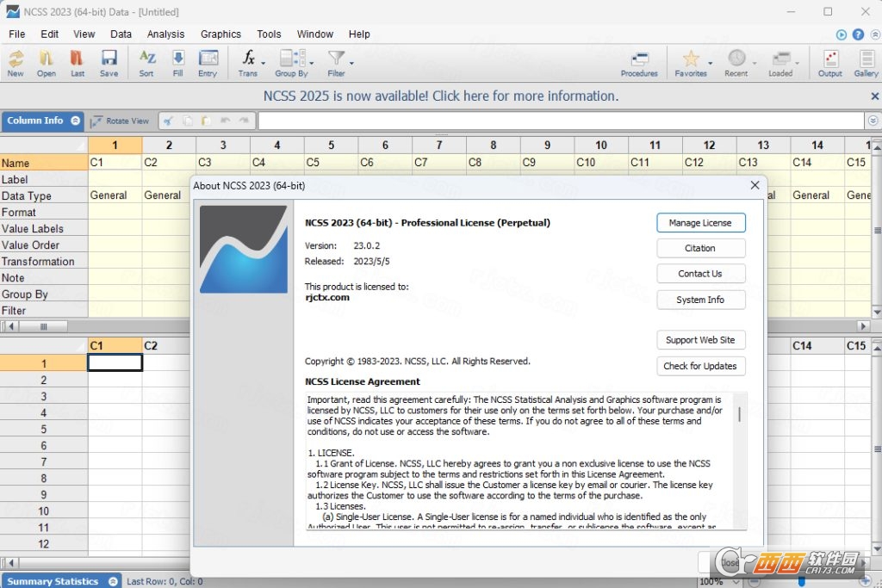Click the Support Web Site button
The width and height of the screenshot is (882, 588).
click(701, 340)
